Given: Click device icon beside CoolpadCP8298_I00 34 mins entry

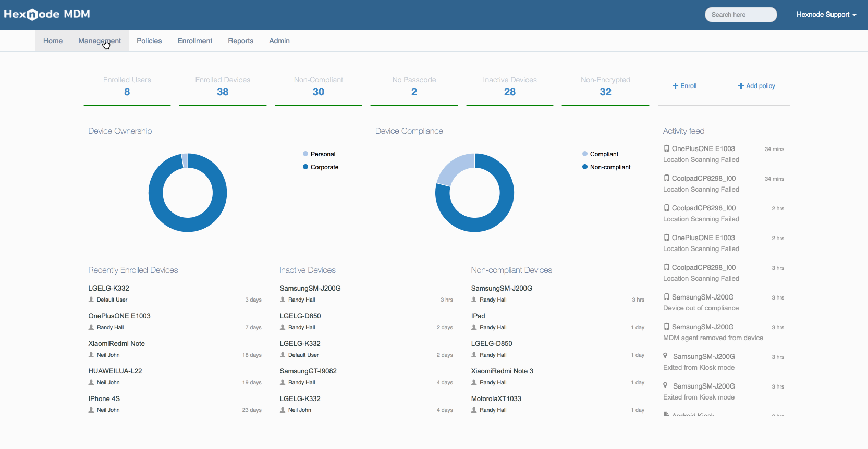Looking at the screenshot, I should pos(666,178).
